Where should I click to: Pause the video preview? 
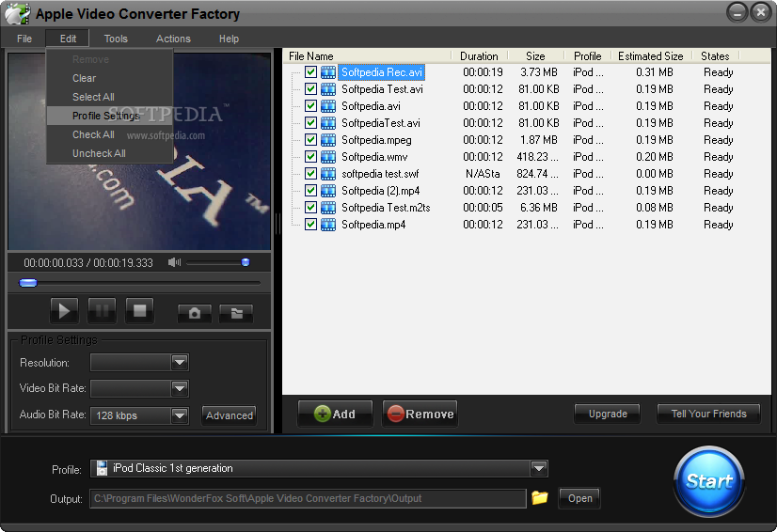pyautogui.click(x=103, y=311)
